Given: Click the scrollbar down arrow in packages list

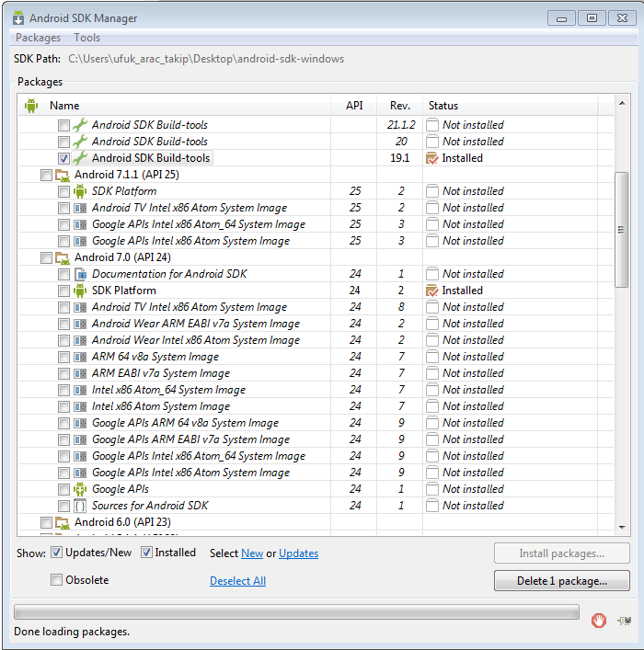Looking at the screenshot, I should (622, 528).
